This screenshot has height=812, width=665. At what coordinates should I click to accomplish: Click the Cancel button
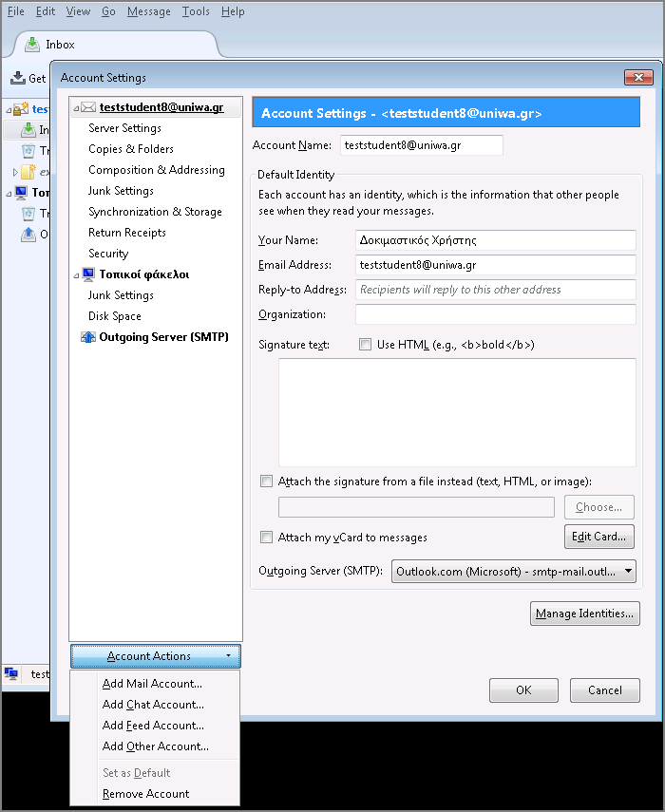tap(605, 690)
